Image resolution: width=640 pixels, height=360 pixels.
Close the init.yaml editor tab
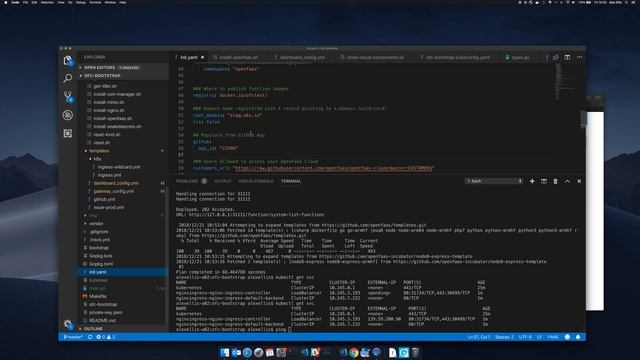[202, 58]
